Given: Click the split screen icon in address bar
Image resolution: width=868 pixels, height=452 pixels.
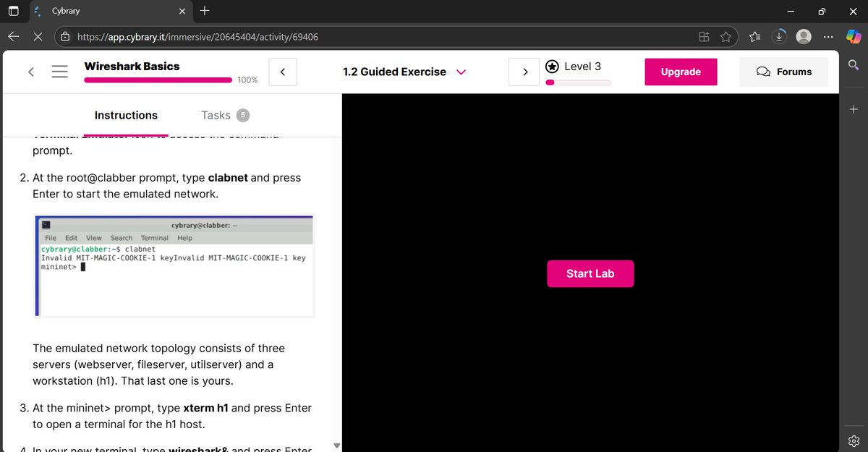Looking at the screenshot, I should (704, 36).
